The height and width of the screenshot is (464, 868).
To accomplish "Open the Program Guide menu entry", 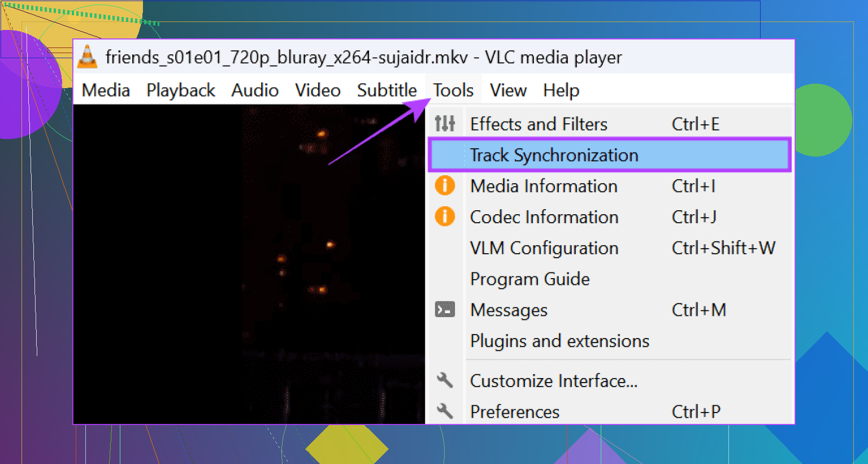I will (x=530, y=279).
